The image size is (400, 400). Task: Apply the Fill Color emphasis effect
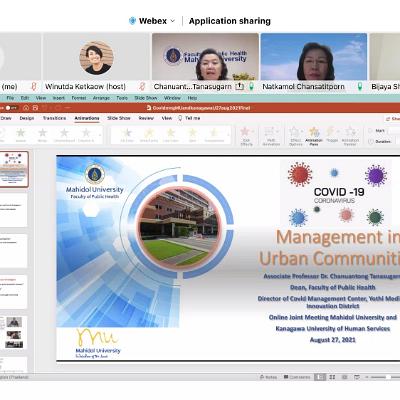click(x=127, y=135)
